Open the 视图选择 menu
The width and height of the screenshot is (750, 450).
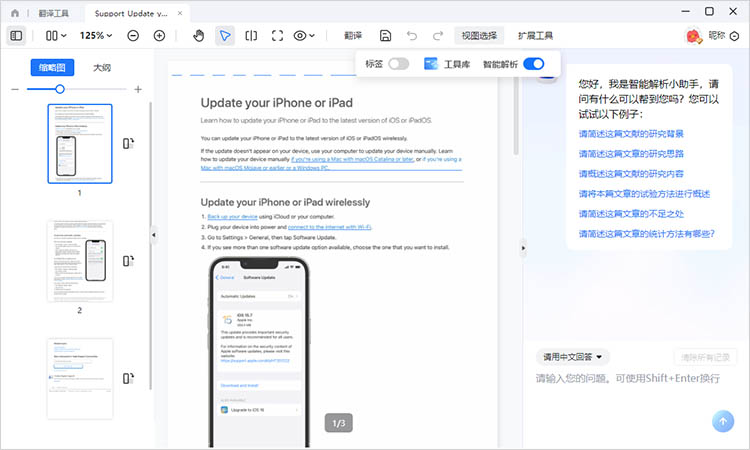click(x=479, y=35)
